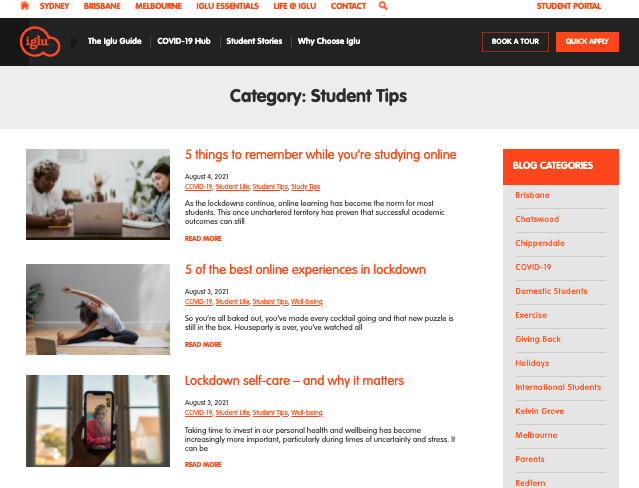Image resolution: width=639 pixels, height=488 pixels.
Task: Open the studying online article thumbnail
Action: (x=98, y=194)
